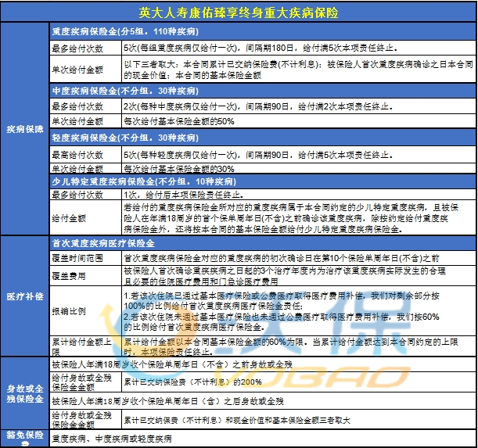The width and height of the screenshot is (478, 448).
Task: Click the 重度疾病、中度疾病或轻度疾病 cell
Action: coord(262,439)
